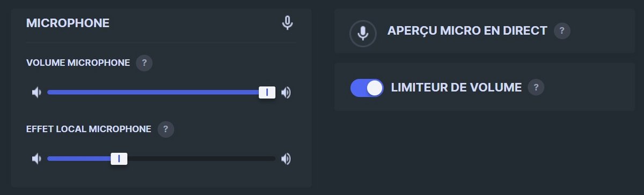This screenshot has height=195, width=644.
Task: Click the EFFET LOCAL MICROPHONE label text
Action: (89, 129)
